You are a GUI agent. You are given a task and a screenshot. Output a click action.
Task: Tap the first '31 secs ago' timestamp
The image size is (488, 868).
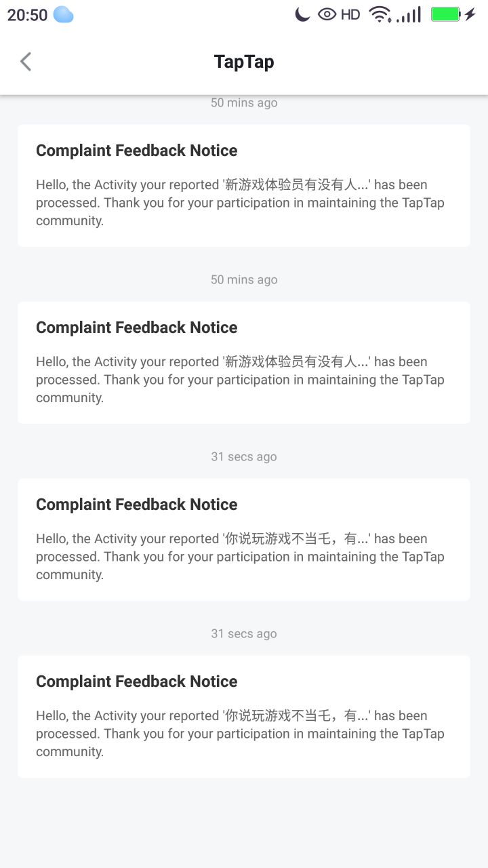[244, 456]
